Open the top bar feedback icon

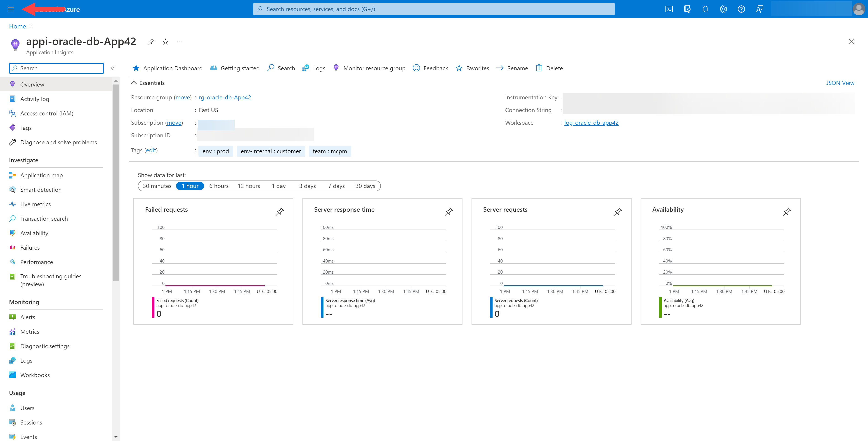pyautogui.click(x=759, y=9)
